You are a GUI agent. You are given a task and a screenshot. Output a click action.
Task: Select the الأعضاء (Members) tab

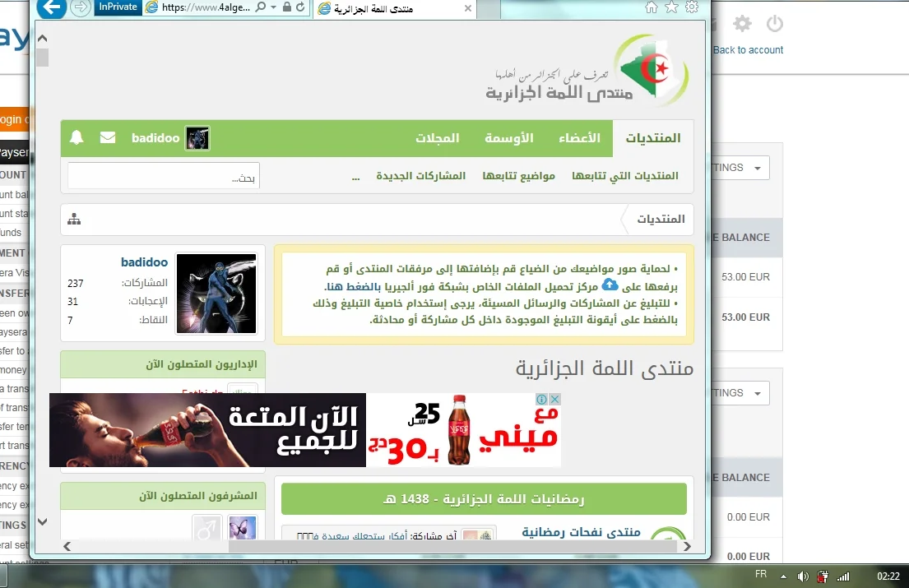[x=579, y=138]
